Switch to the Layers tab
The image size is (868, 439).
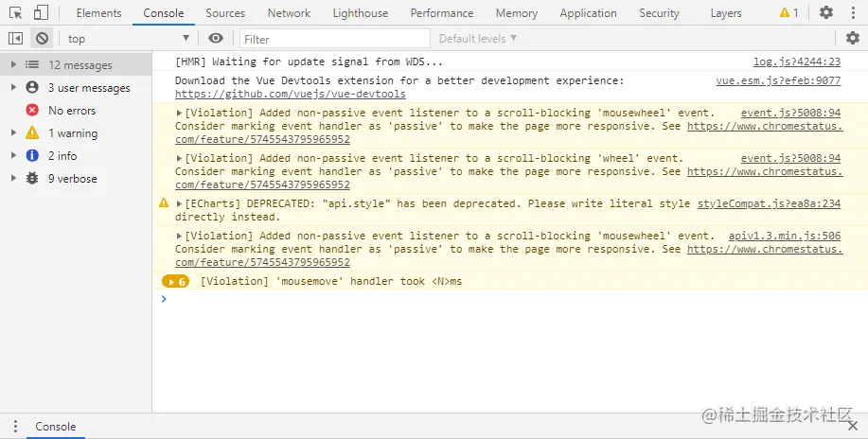point(726,12)
